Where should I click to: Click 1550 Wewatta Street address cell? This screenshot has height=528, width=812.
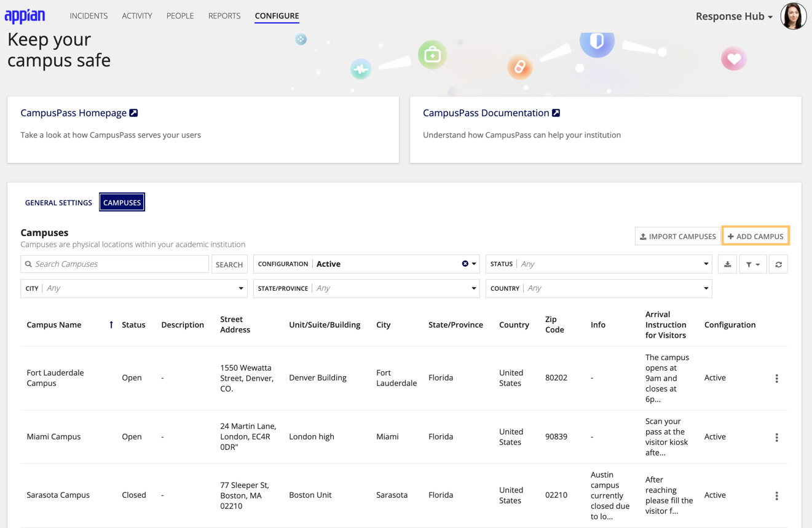[247, 378]
